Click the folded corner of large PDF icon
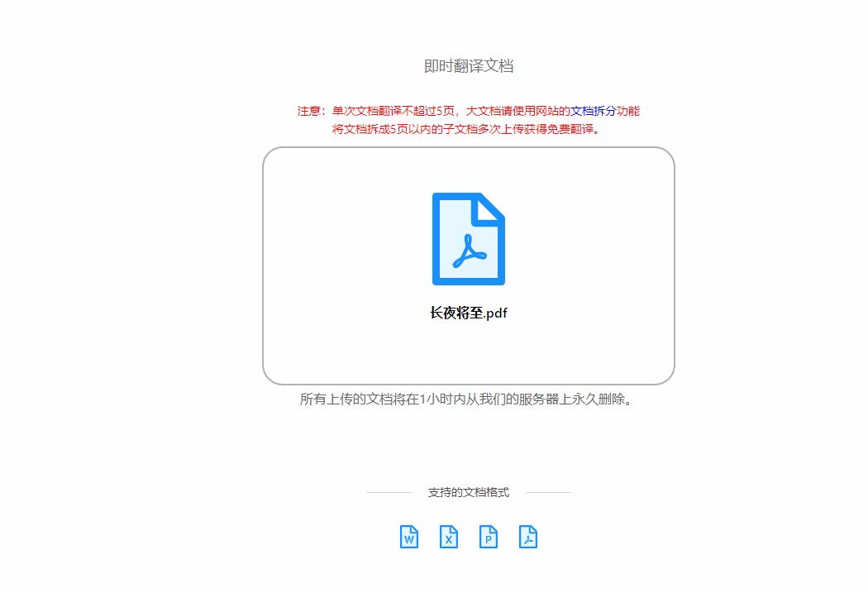Viewport: 868px width, 593px height. (489, 208)
